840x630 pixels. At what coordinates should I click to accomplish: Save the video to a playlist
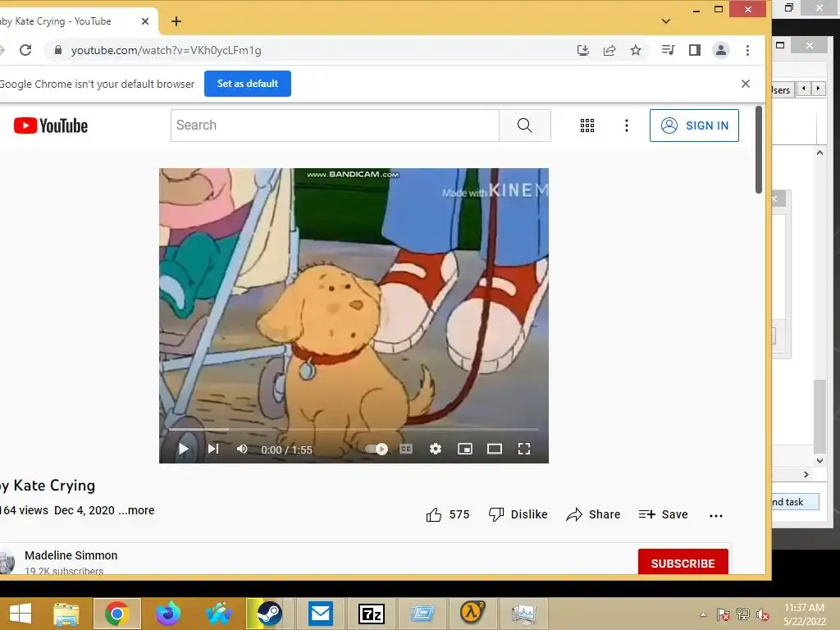[663, 515]
